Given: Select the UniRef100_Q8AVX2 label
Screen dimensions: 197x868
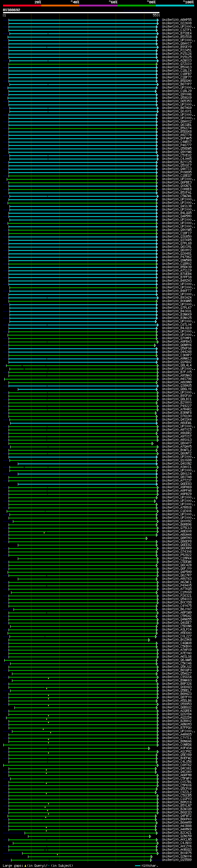Looking at the screenshot, I should pos(177,122).
